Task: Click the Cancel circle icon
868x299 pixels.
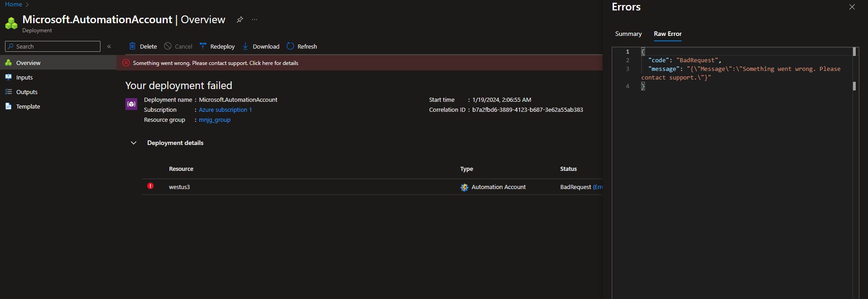Action: [168, 46]
